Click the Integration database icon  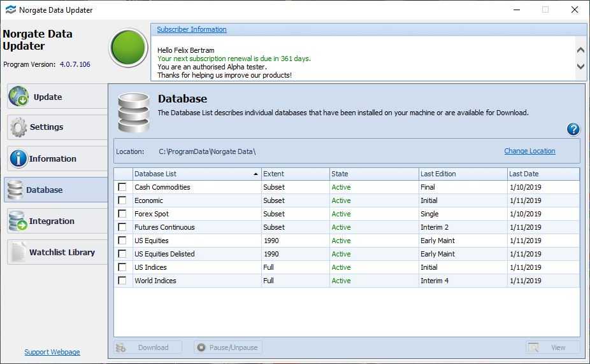18,221
